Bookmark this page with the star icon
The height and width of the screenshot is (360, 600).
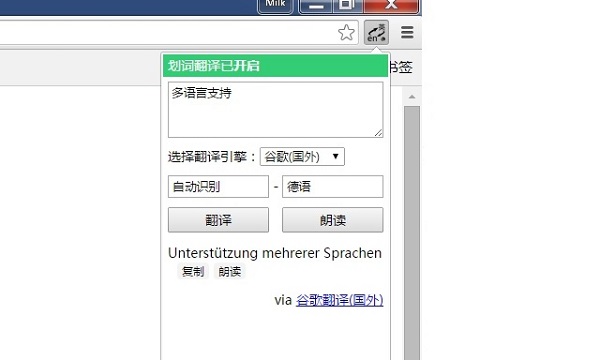click(x=346, y=33)
